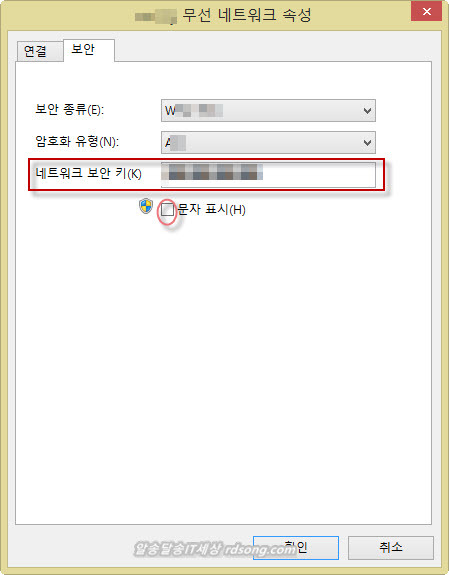The height and width of the screenshot is (575, 449).
Task: Click the UAC shield icon
Action: (146, 206)
